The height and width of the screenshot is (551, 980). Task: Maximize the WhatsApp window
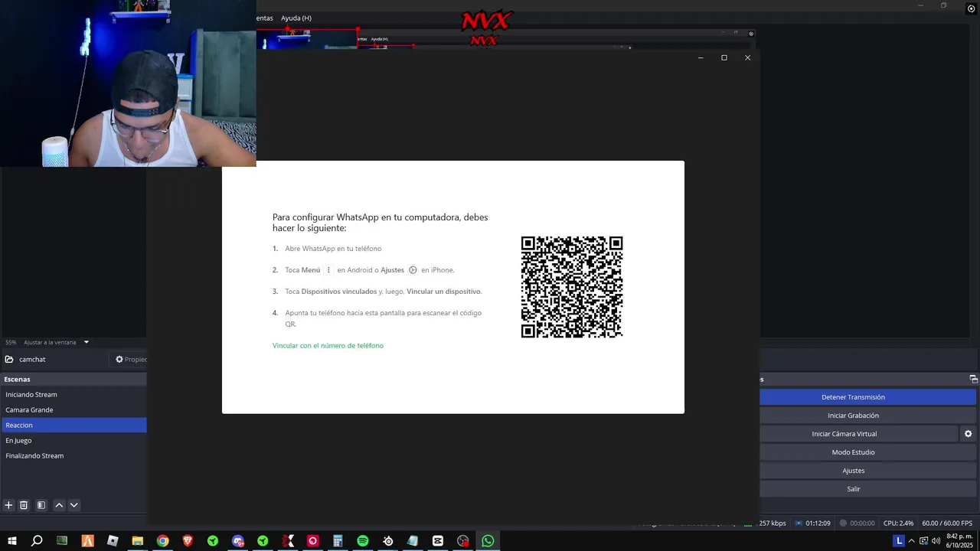(724, 57)
